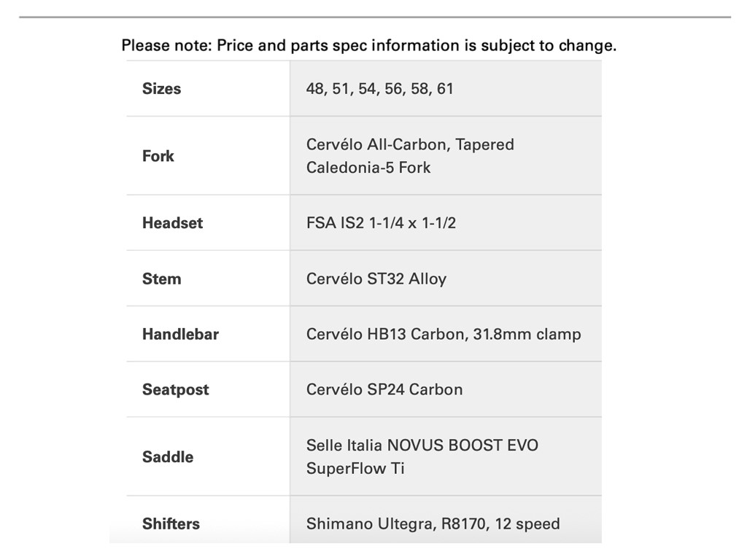Select the Stem row label
This screenshot has width=747, height=560.
161,279
